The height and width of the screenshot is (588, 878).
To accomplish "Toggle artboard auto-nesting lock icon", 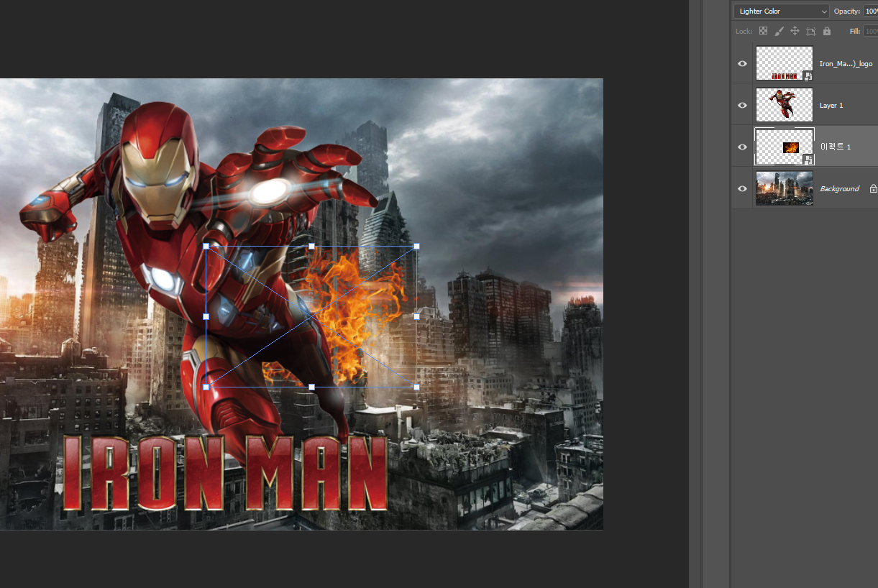I will click(x=810, y=31).
